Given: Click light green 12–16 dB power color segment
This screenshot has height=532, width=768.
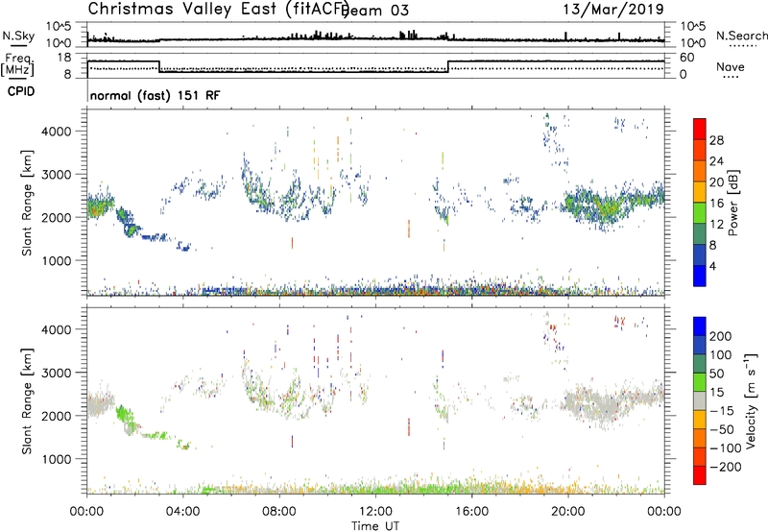Looking at the screenshot, I should click(x=700, y=213).
